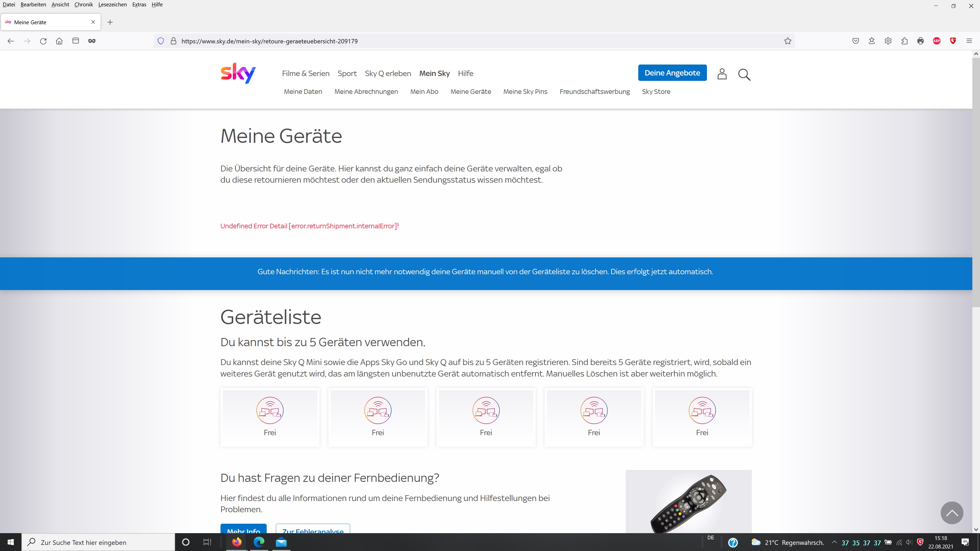Open the Firefox hamburger menu

[x=969, y=41]
